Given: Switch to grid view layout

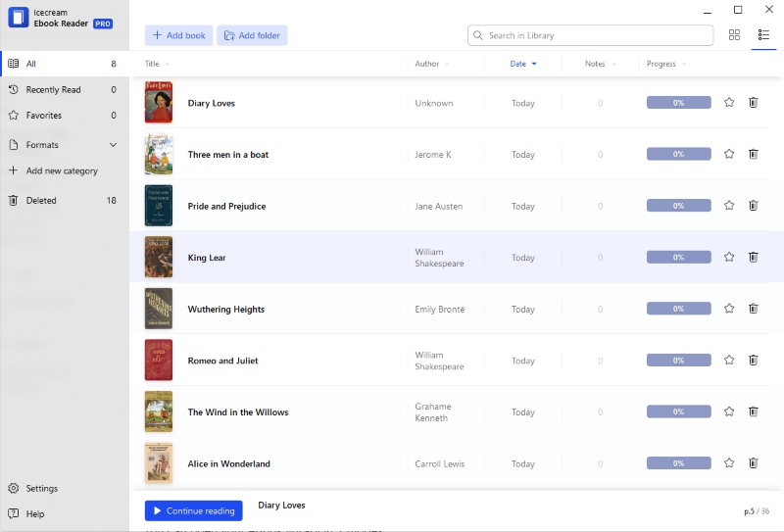Looking at the screenshot, I should [734, 35].
